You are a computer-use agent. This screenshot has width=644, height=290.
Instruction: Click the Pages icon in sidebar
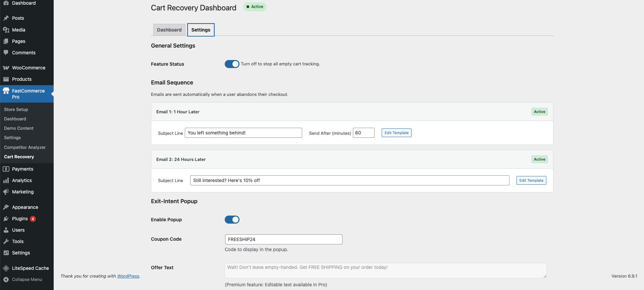pyautogui.click(x=6, y=41)
